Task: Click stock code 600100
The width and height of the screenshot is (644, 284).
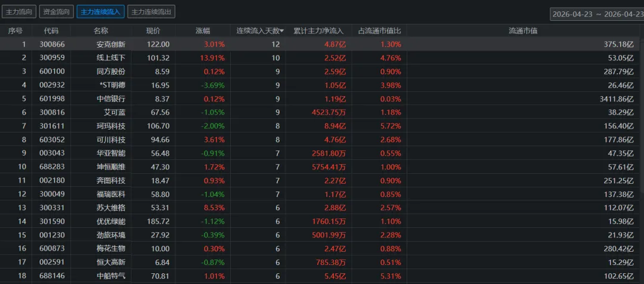Action: [x=52, y=72]
